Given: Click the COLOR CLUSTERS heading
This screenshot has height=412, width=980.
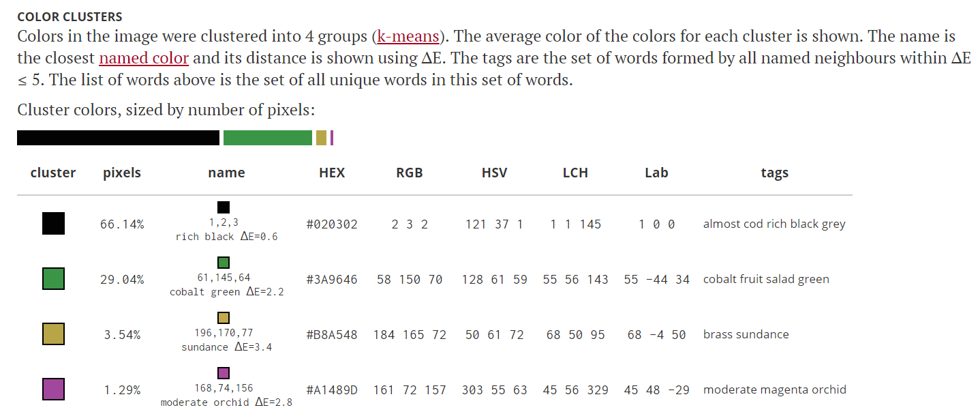Looking at the screenshot, I should 70,16.
